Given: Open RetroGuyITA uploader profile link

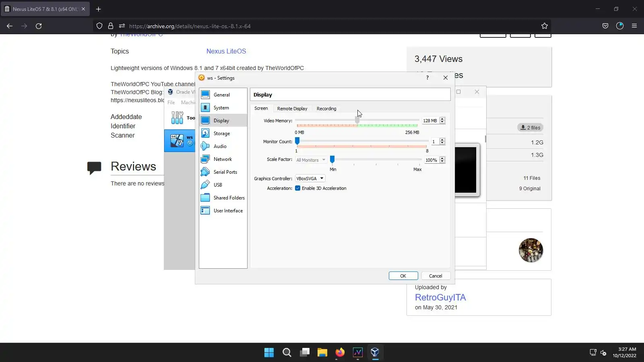Looking at the screenshot, I should click(x=440, y=298).
